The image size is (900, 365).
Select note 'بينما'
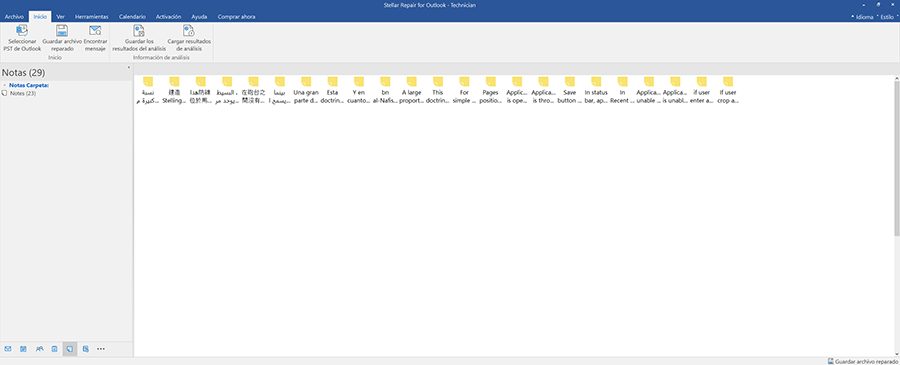click(x=280, y=90)
